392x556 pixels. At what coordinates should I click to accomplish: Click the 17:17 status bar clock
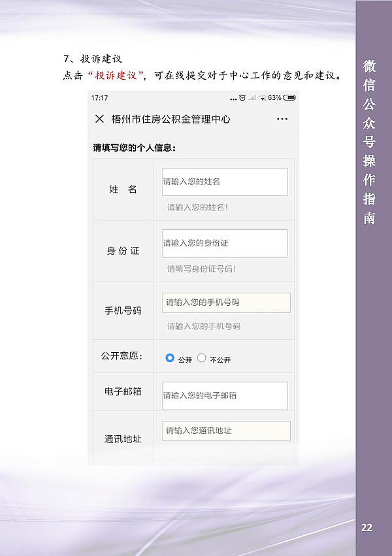click(x=100, y=98)
